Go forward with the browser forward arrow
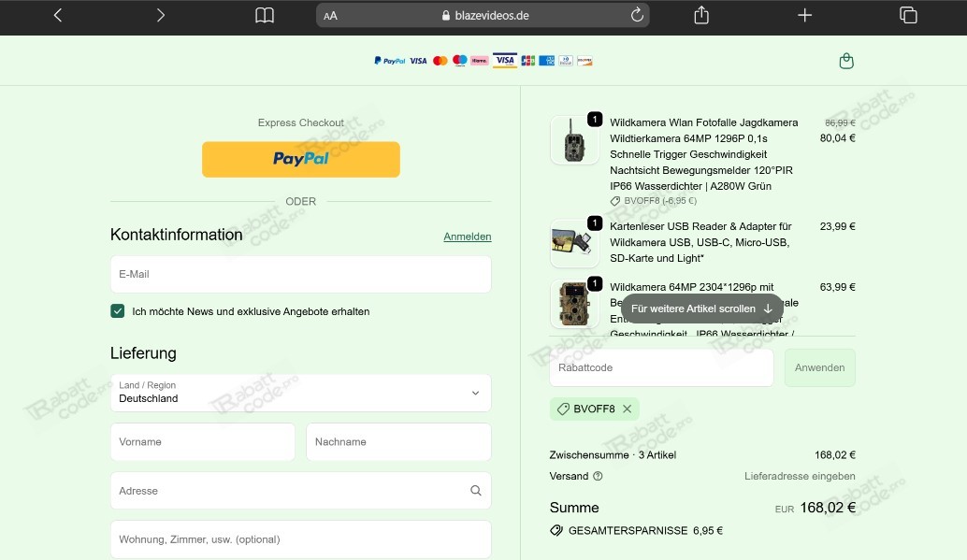 point(160,15)
